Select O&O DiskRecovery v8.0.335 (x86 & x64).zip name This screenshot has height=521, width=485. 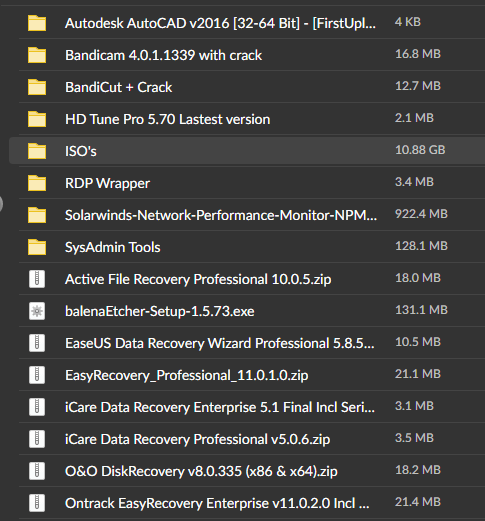pyautogui.click(x=201, y=472)
